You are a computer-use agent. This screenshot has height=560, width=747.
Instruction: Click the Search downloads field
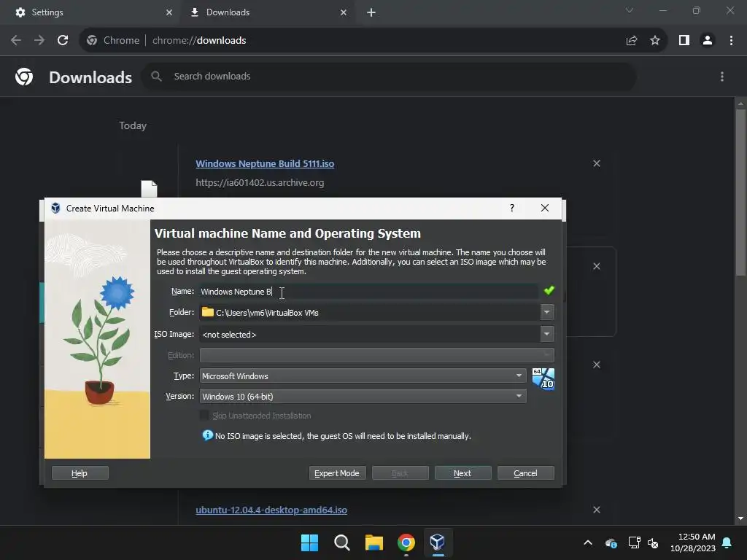click(389, 76)
